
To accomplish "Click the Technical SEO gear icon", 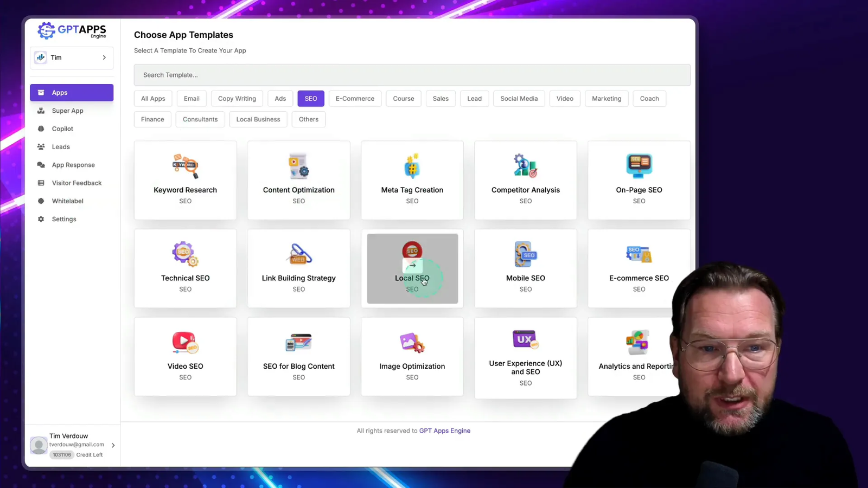I will [185, 254].
